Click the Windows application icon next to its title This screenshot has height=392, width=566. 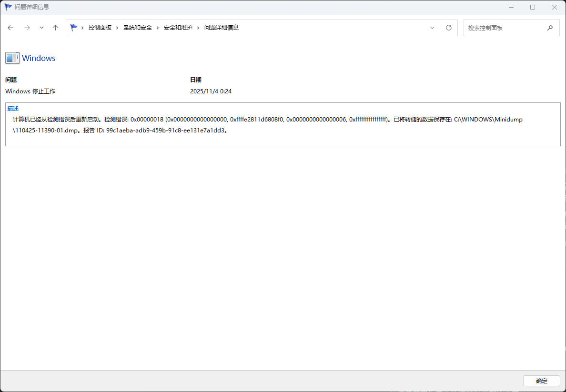click(12, 58)
